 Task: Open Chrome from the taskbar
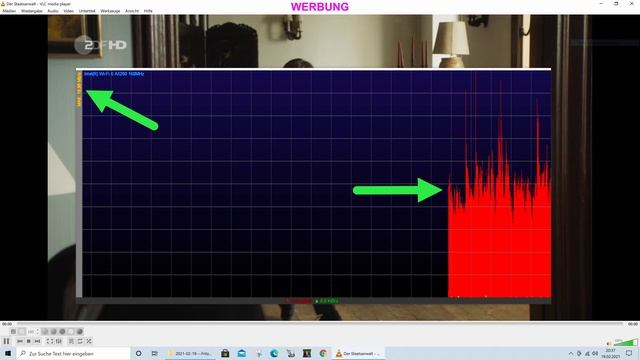click(323, 353)
